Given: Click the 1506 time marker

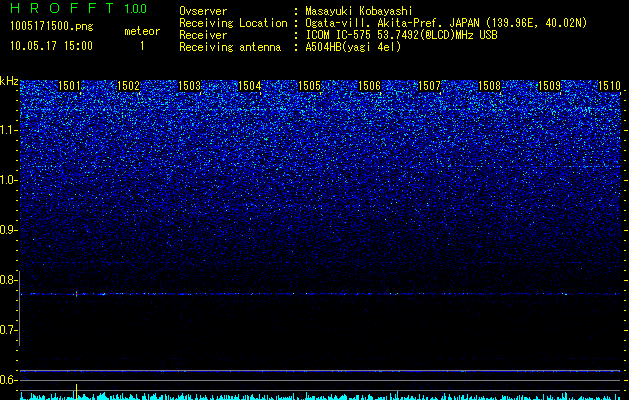Looking at the screenshot, I should [x=369, y=85].
